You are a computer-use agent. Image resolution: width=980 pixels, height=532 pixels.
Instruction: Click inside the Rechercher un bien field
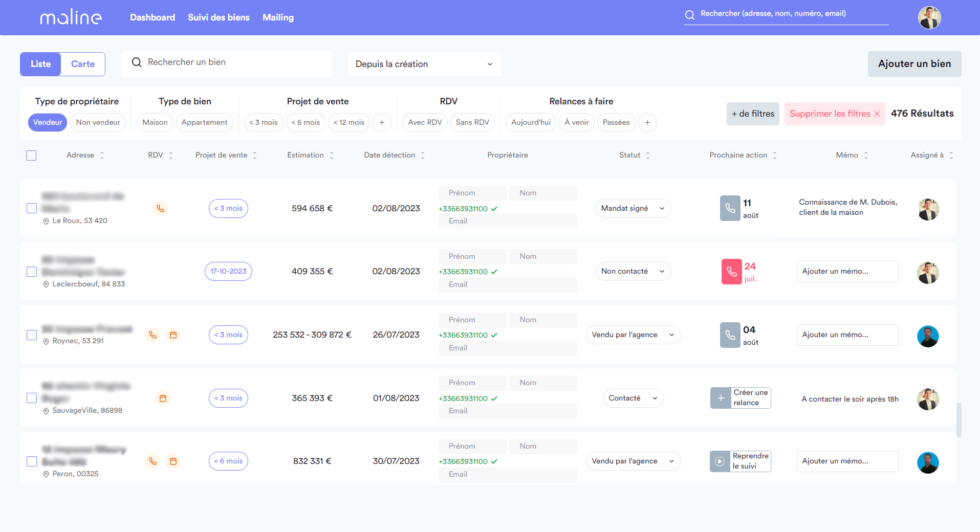point(225,62)
